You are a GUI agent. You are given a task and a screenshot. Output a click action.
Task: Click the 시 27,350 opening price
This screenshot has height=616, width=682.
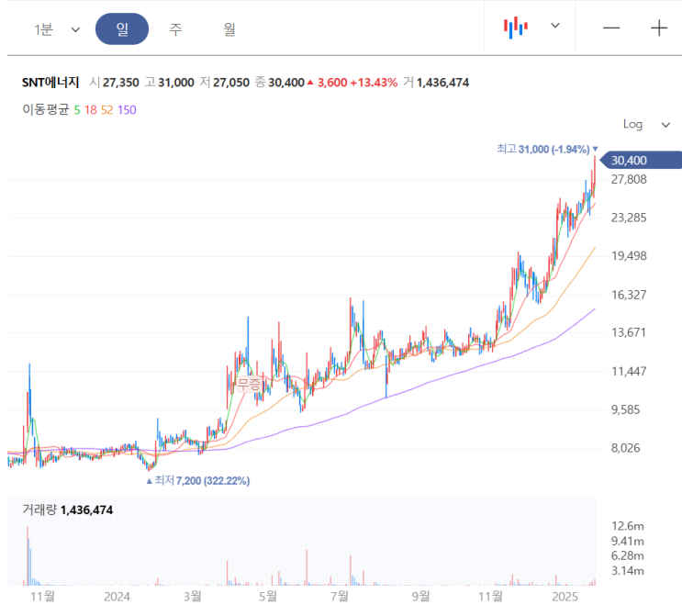(115, 83)
